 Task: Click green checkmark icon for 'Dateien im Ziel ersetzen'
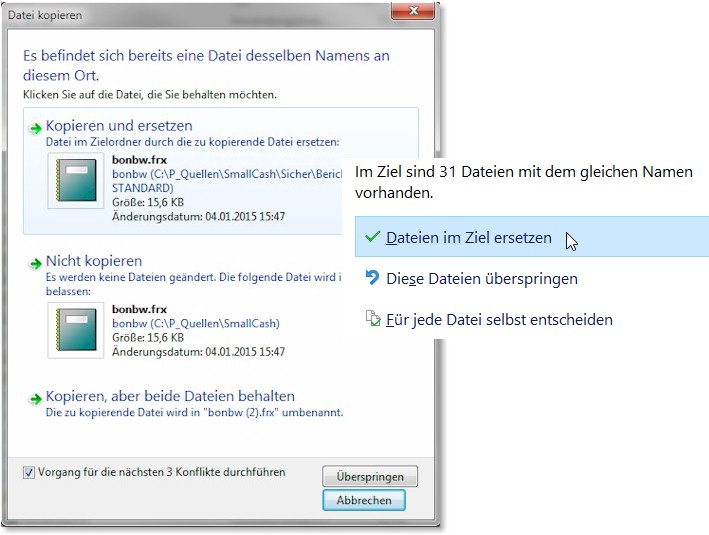372,238
